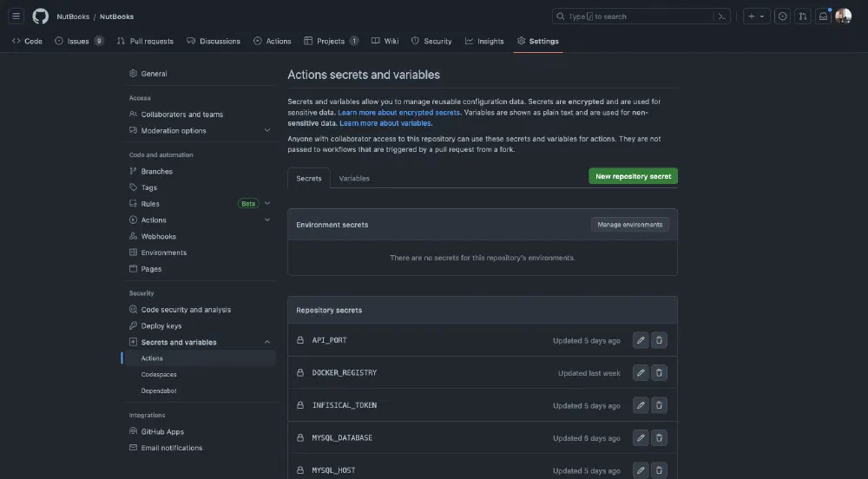This screenshot has height=479, width=868.
Task: Expand the Actions sidebar section chevron
Action: [x=267, y=220]
